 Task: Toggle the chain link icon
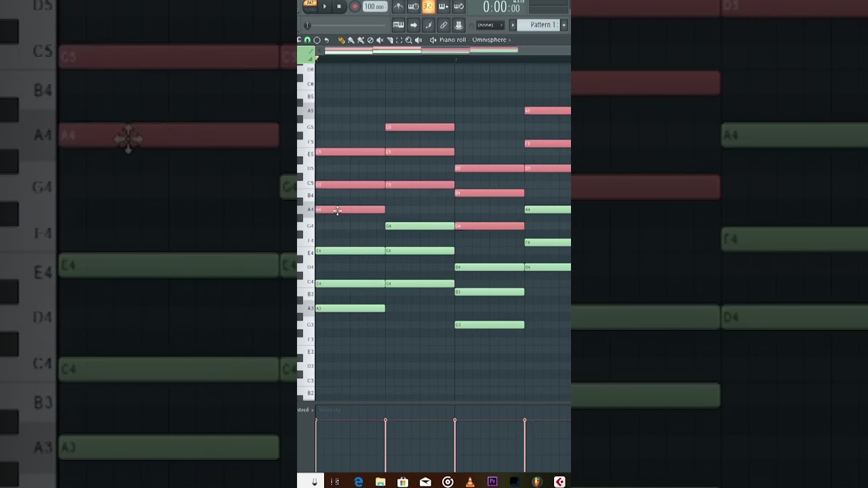pos(443,25)
